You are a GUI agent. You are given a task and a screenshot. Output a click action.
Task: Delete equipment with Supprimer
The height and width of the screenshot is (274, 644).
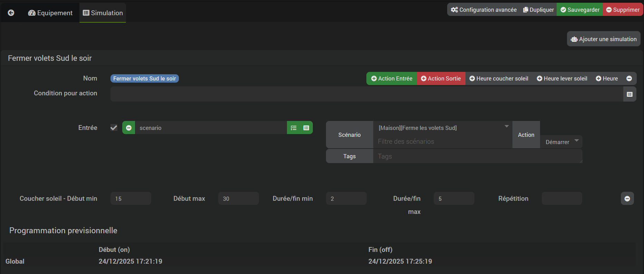point(623,10)
